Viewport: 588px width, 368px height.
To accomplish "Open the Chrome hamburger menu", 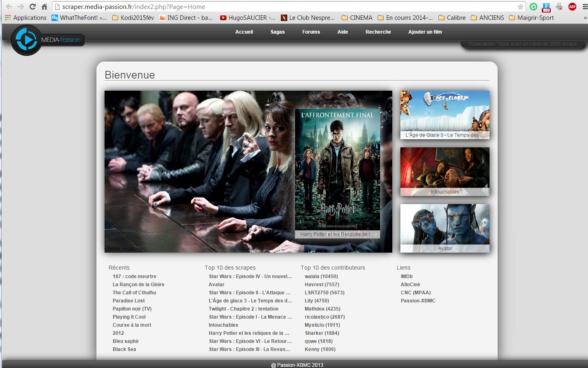I will pyautogui.click(x=584, y=6).
